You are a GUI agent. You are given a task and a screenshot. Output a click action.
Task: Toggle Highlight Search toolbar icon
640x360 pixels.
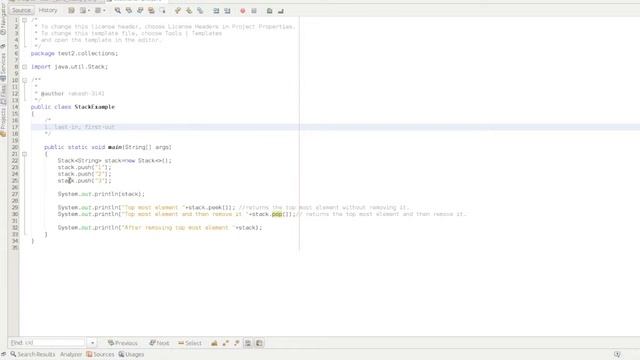point(151,11)
